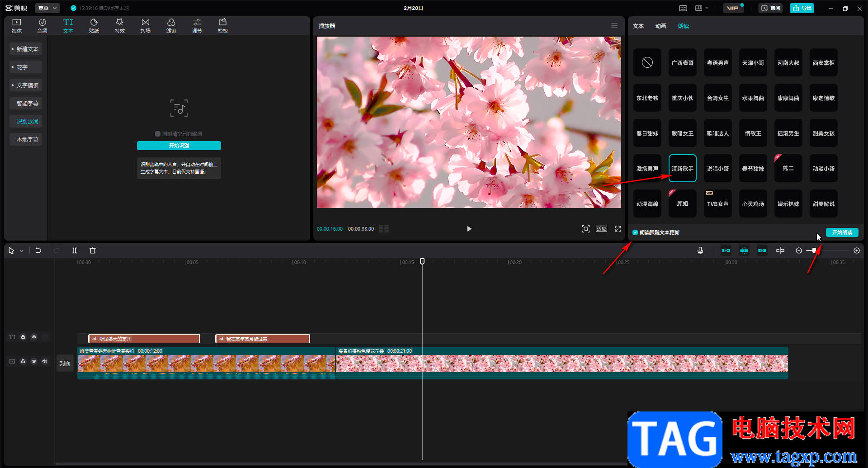868x468 pixels.
Task: Choose the 广西表哥 voice
Action: click(x=683, y=62)
